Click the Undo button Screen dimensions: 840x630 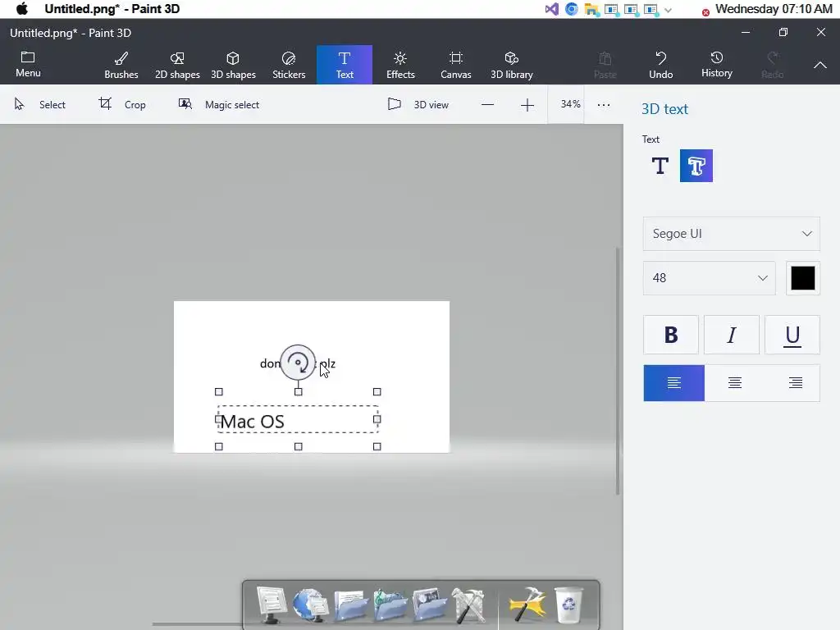coord(660,66)
